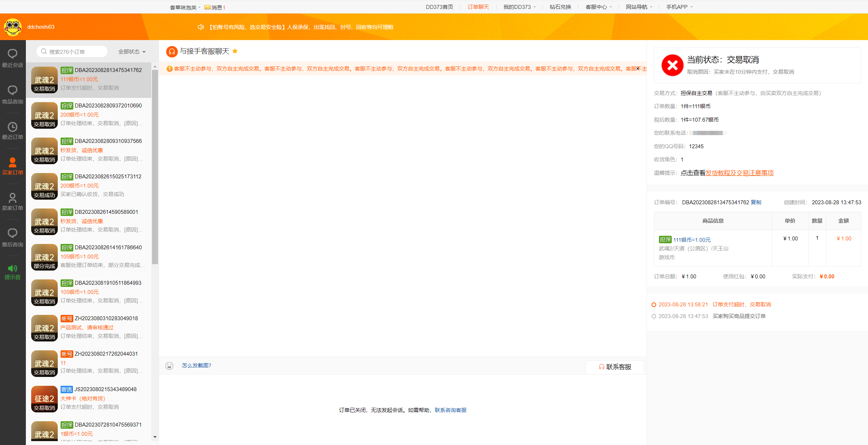Viewport: 868px width, 445px height.
Task: Open the 怎么发截图? help link
Action: click(x=197, y=366)
